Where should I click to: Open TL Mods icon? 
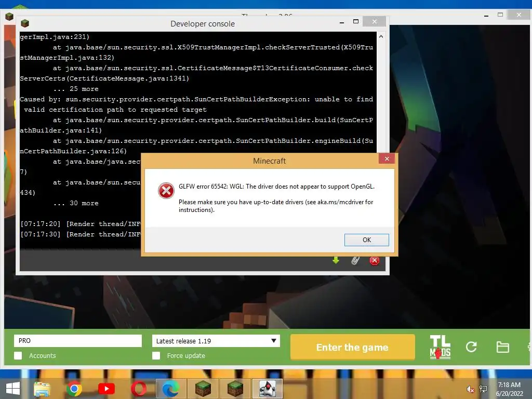440,347
